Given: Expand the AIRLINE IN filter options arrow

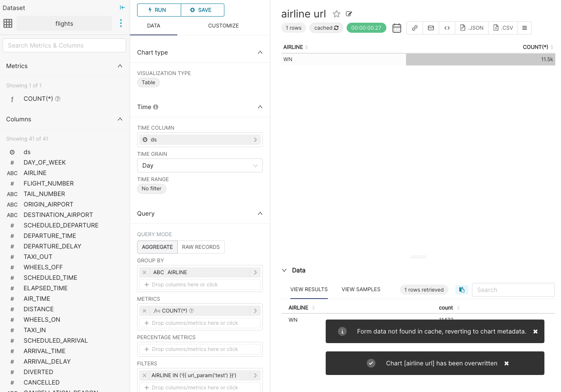Looking at the screenshot, I should [x=255, y=375].
